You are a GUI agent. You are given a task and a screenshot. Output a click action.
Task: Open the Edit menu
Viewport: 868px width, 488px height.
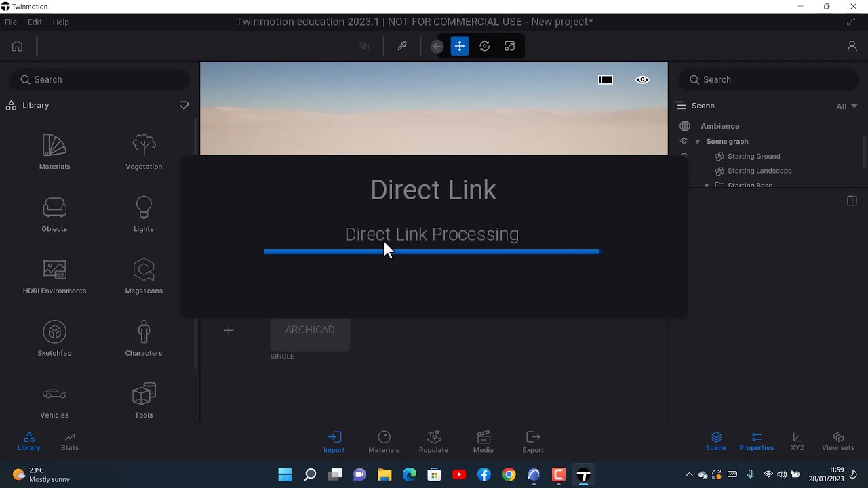(35, 22)
